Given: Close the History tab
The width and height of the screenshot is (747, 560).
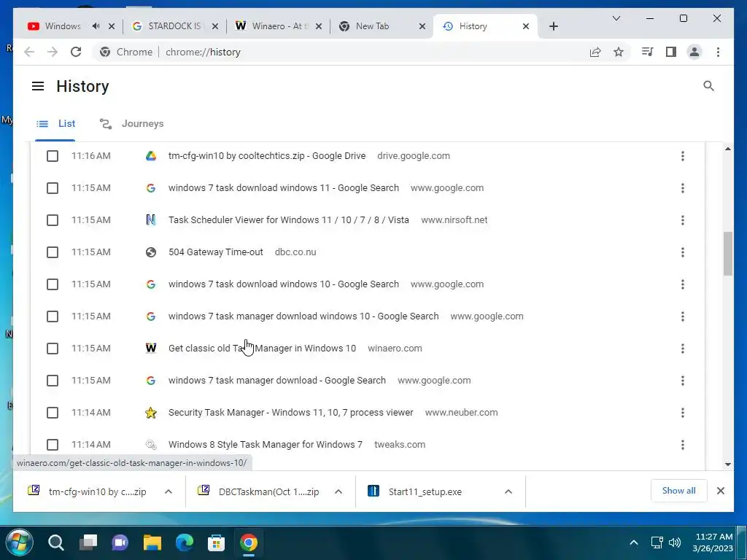Looking at the screenshot, I should [526, 26].
